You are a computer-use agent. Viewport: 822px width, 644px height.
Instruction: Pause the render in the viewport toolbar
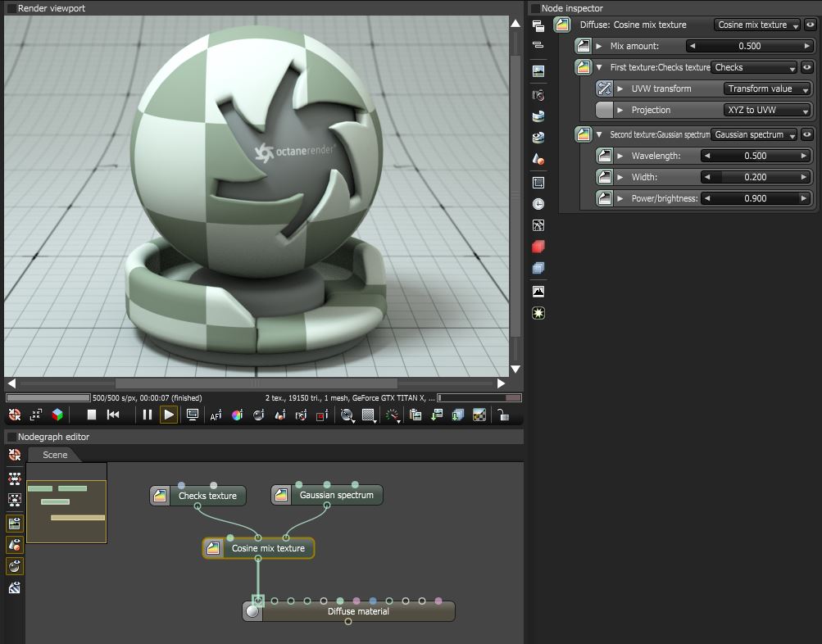coord(147,415)
